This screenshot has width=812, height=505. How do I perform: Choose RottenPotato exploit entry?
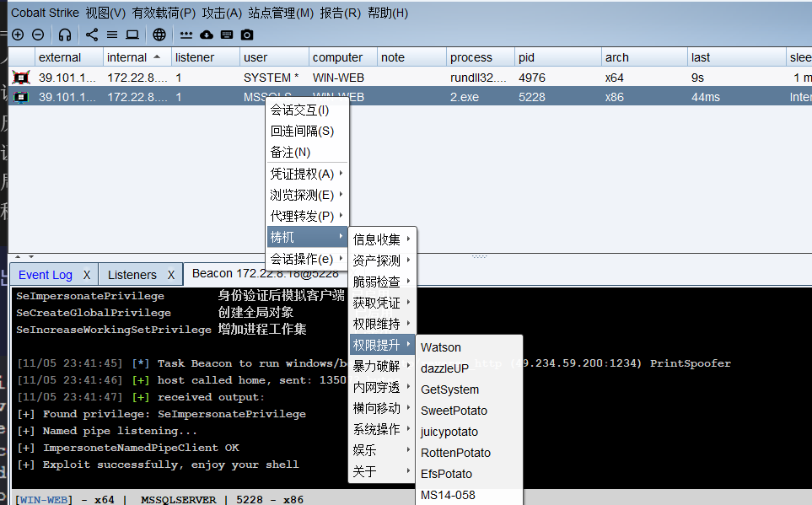[x=469, y=454]
